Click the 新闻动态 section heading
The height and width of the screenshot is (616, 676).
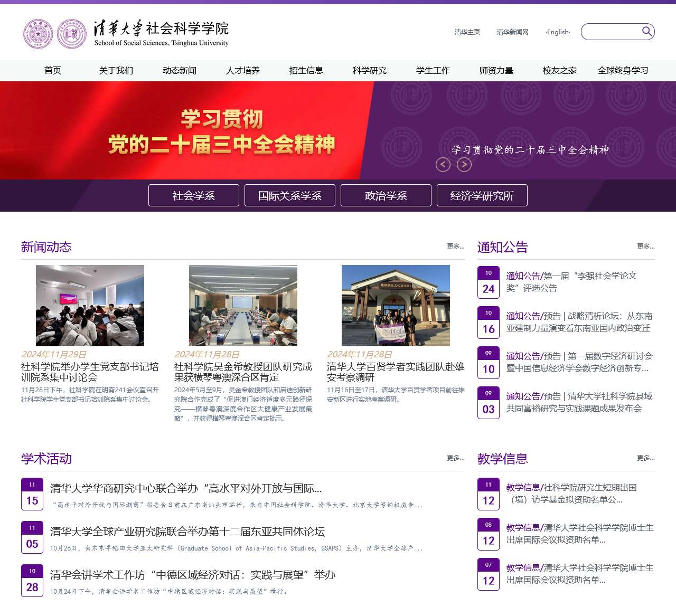(x=46, y=247)
